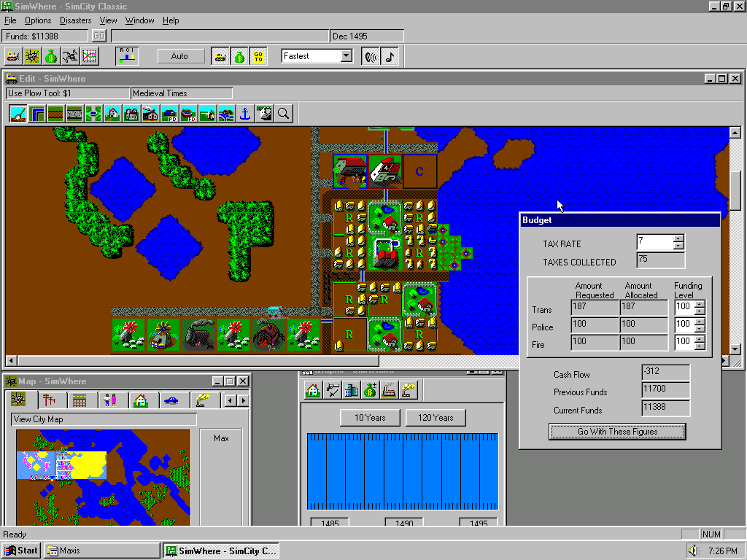The height and width of the screenshot is (560, 747).
Task: Raise Fire funding level arrow
Action: click(x=700, y=338)
